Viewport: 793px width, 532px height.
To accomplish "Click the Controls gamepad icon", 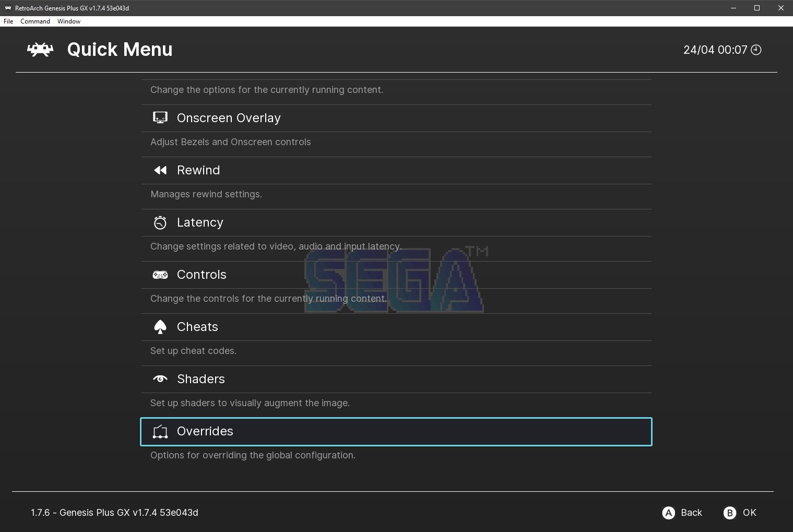I will pos(160,275).
